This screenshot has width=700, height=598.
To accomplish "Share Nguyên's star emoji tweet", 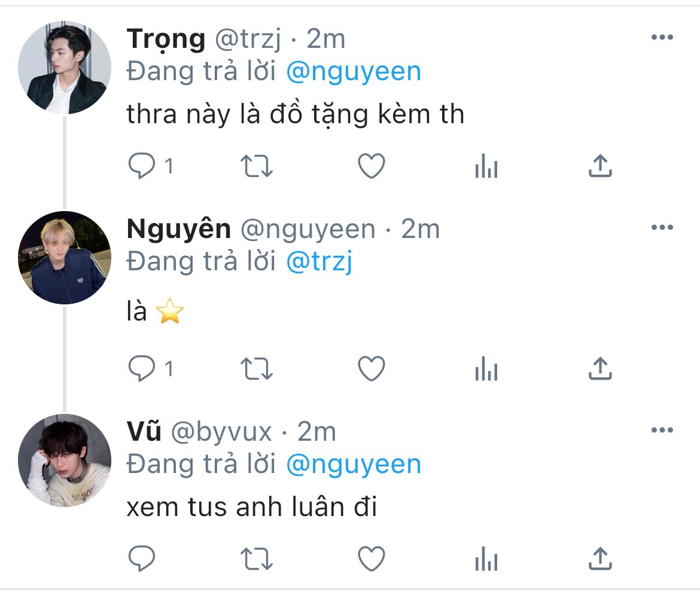I will coord(600,369).
